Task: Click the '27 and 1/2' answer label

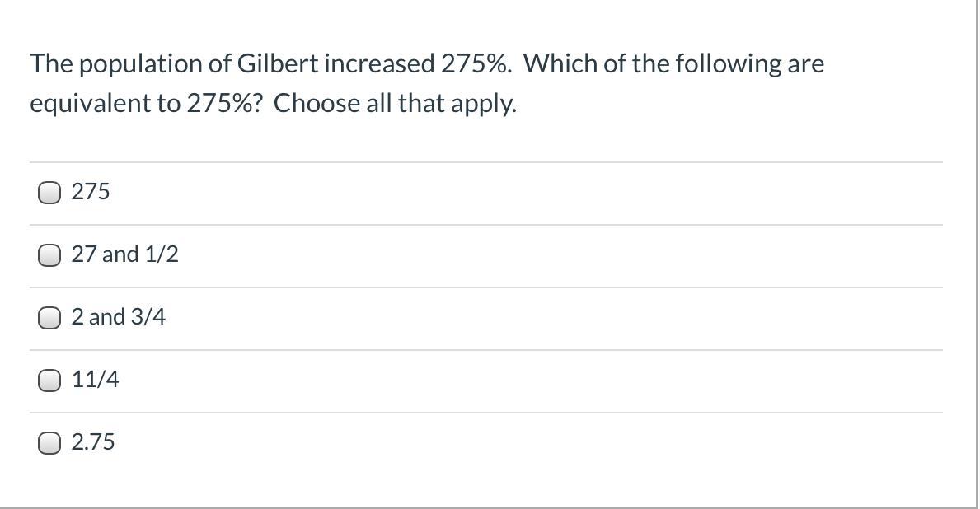Action: pyautogui.click(x=125, y=254)
